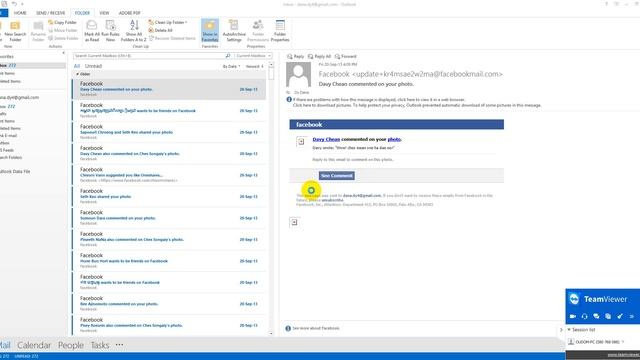Follow the Davy Chean link

(326, 139)
